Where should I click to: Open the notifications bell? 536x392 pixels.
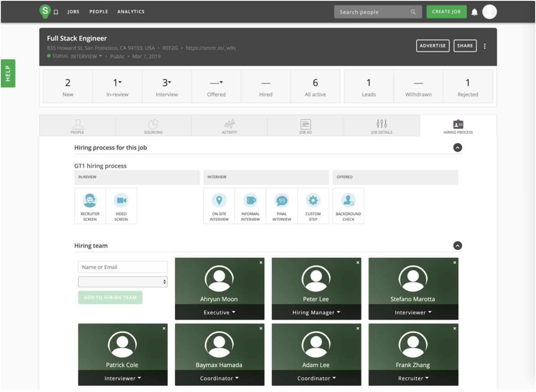474,12
